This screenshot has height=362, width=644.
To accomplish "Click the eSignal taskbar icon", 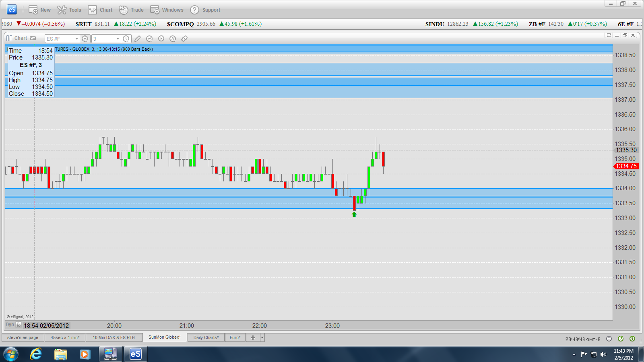I will coord(136,354).
